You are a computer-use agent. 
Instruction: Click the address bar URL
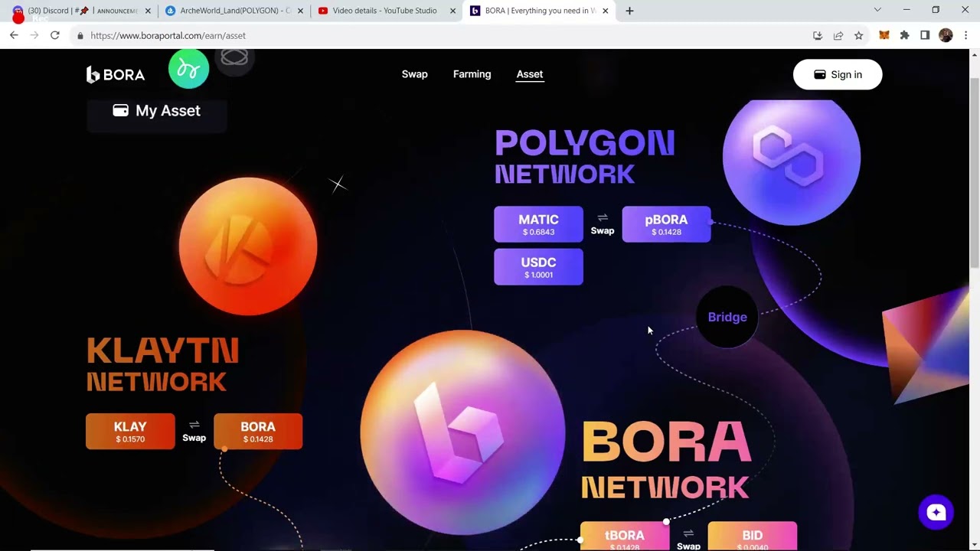coord(168,35)
